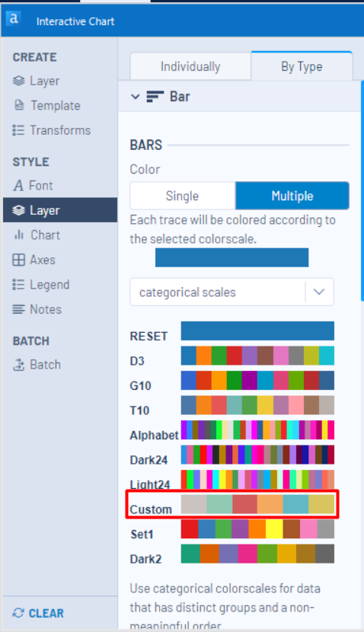
Task: Open Chart style settings icon
Action: 19,235
